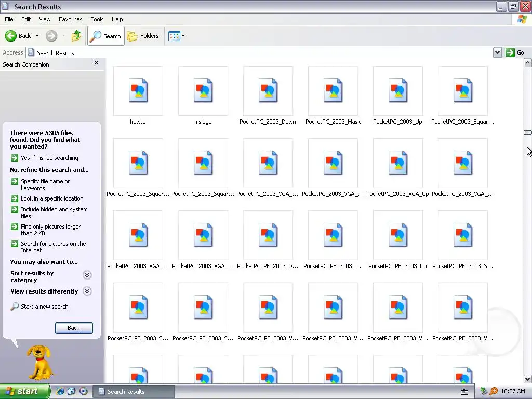Close the Search Companion pane
Viewport: 532px width, 399px height.
(96, 63)
